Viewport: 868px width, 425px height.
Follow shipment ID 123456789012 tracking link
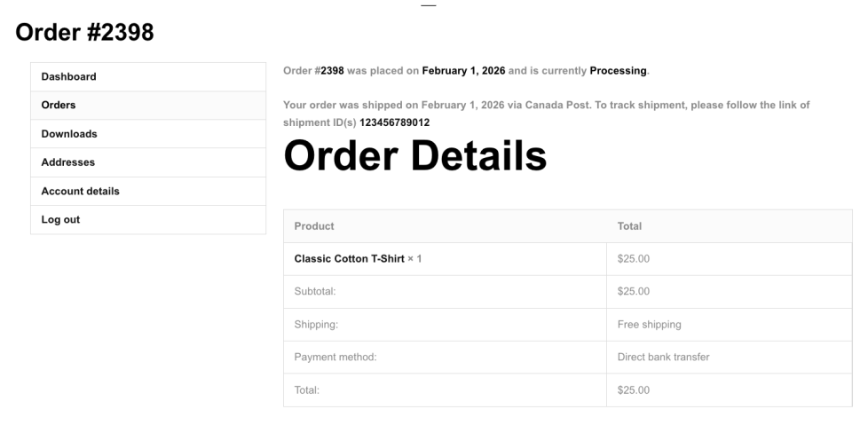pos(394,122)
